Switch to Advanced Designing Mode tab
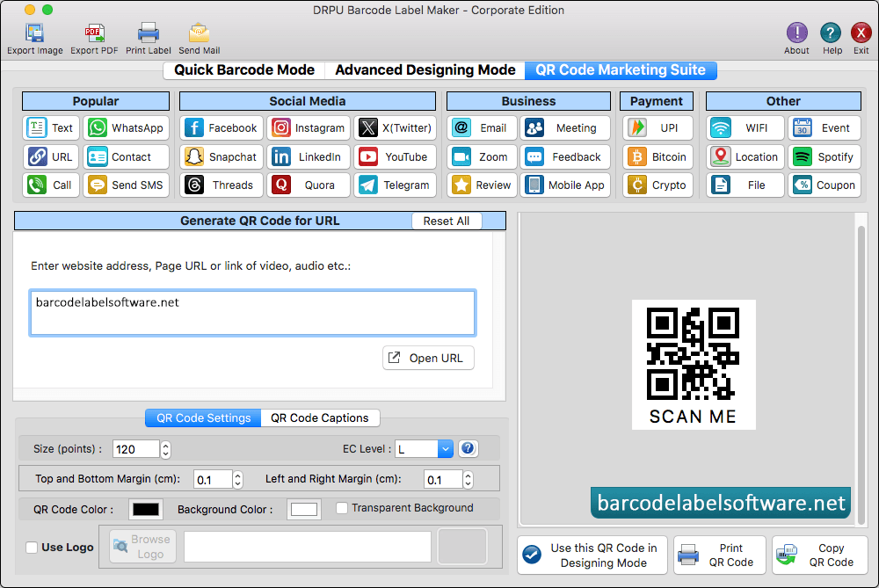879x588 pixels. (x=425, y=70)
